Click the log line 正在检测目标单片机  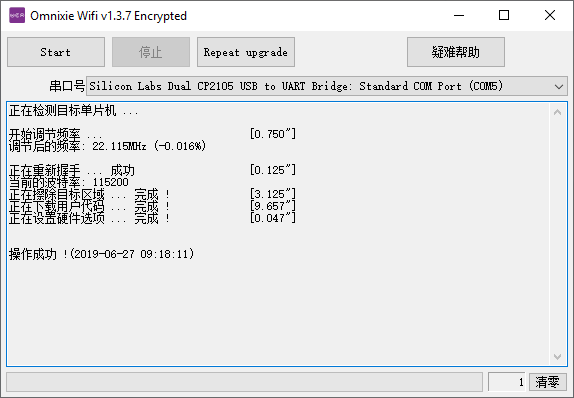click(x=74, y=110)
